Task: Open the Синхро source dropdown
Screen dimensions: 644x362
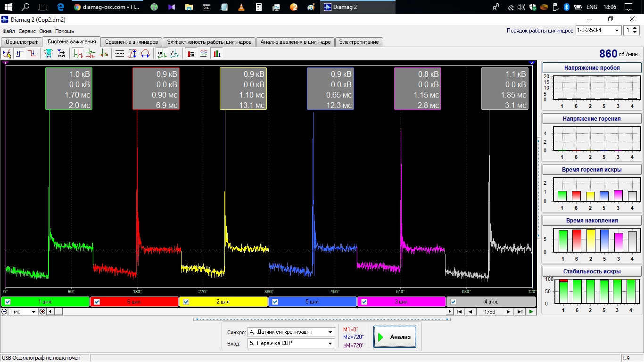Action: tap(291, 332)
